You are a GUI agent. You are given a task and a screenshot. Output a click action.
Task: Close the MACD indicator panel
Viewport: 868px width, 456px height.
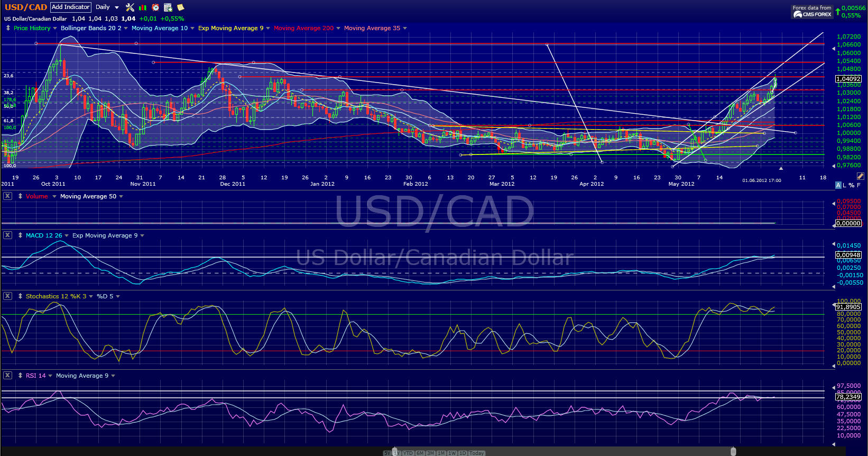(x=7, y=235)
